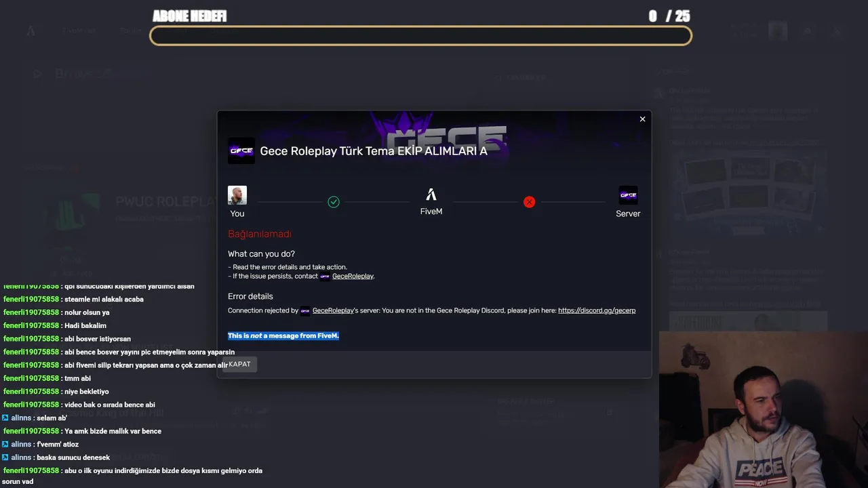Click chat message 'steamle mi alakalı acaba'
The image size is (868, 488).
tap(104, 299)
